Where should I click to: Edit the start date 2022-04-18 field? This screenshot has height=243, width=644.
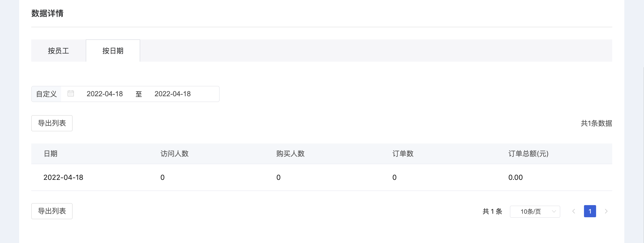105,94
